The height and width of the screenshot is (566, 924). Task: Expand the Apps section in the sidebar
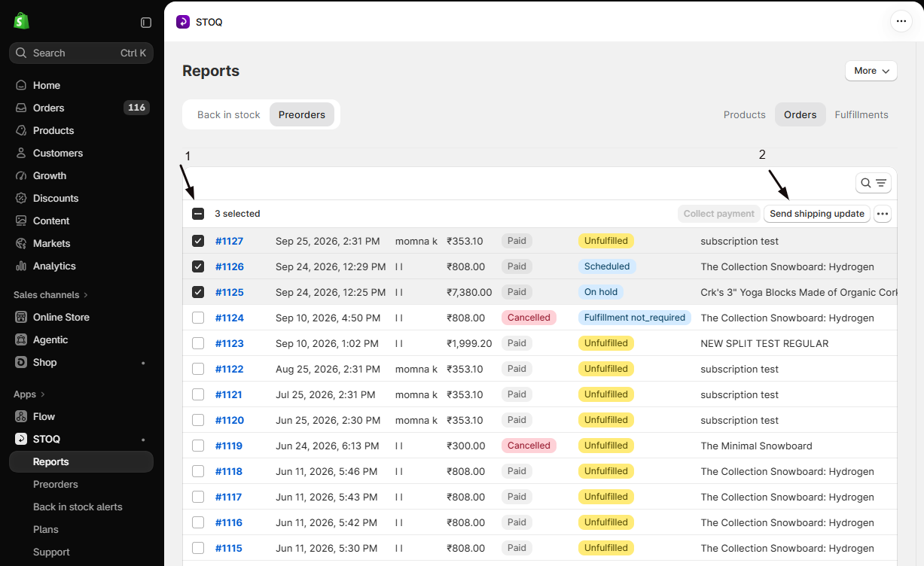pyautogui.click(x=30, y=394)
